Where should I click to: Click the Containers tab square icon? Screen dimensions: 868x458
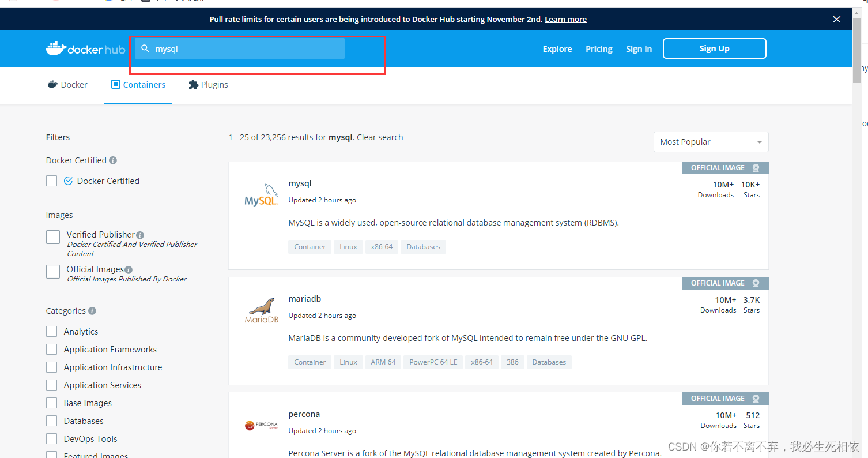116,84
